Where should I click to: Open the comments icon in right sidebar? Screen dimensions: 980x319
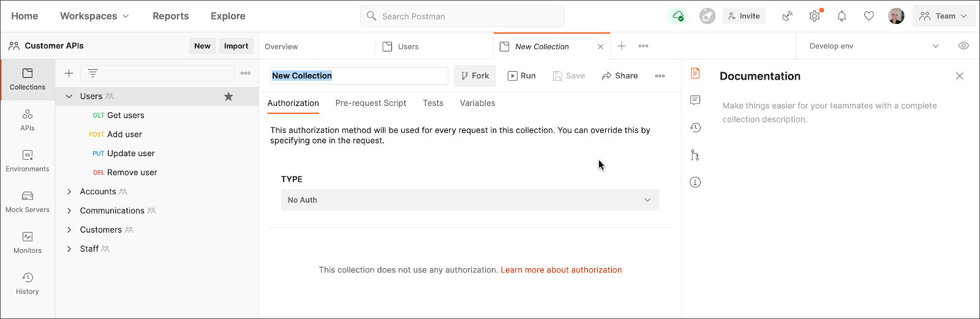click(x=695, y=100)
